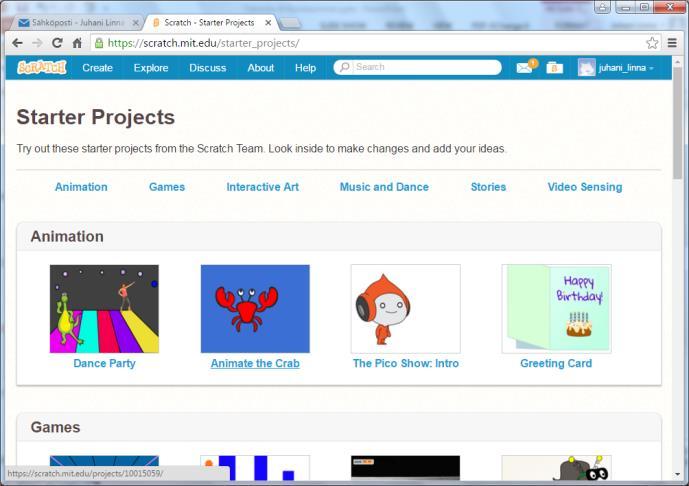The height and width of the screenshot is (486, 689).
Task: Click the blue bars Games thumbnail
Action: pos(255,468)
